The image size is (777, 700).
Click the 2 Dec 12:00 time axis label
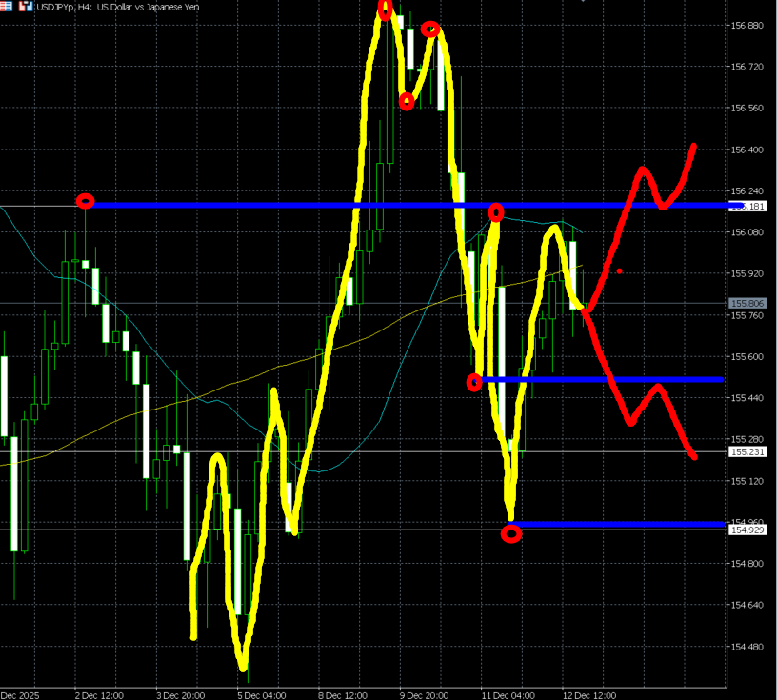click(100, 694)
